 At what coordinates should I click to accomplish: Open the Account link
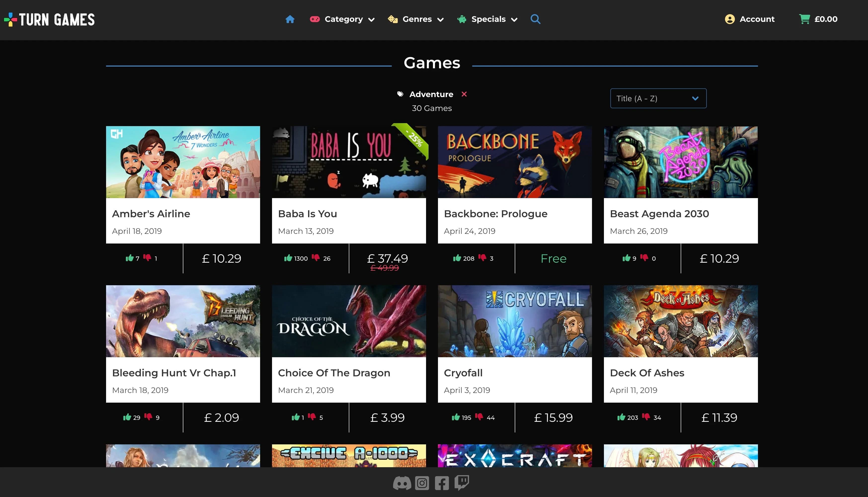[757, 19]
